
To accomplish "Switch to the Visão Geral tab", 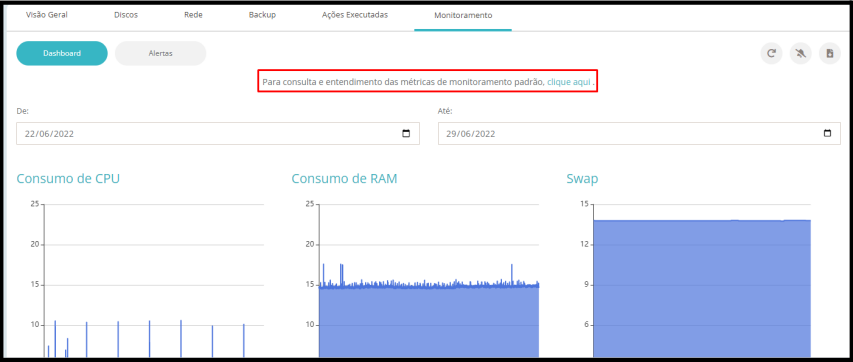I will 47,15.
